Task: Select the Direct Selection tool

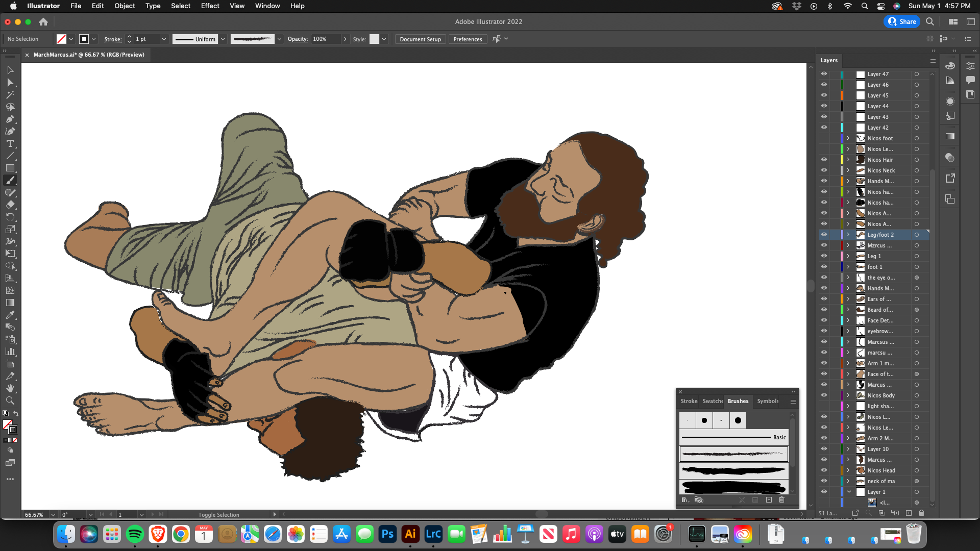Action: (10, 83)
